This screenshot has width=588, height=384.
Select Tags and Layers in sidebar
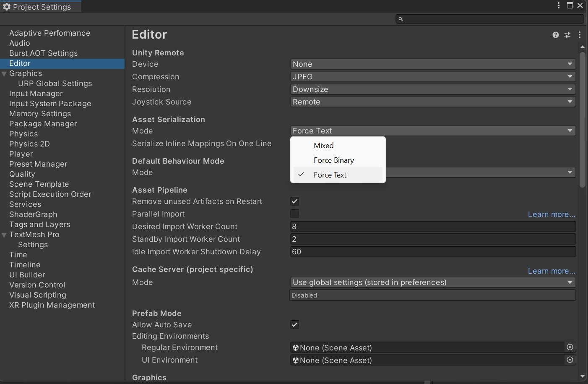[x=40, y=225]
